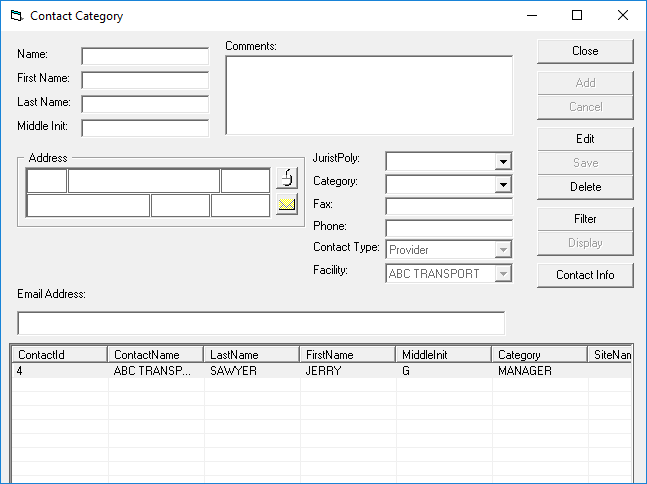647x484 pixels.
Task: Click the Contact Category window title icon
Action: tap(17, 16)
